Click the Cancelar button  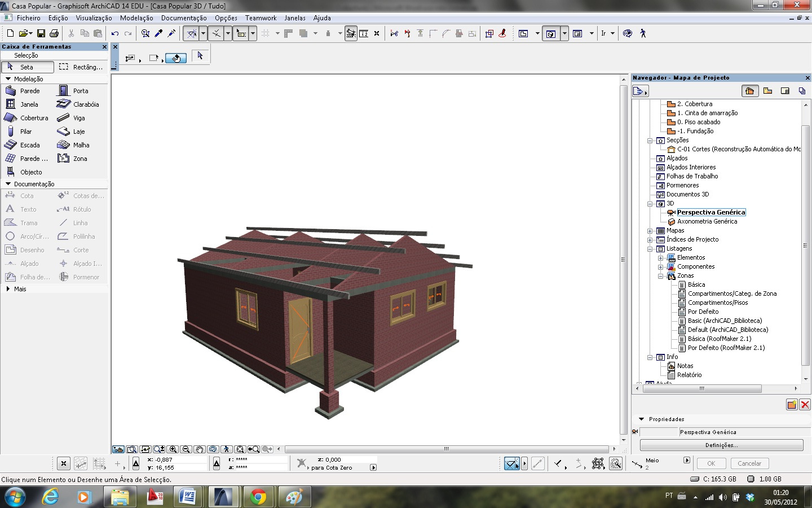pos(749,463)
